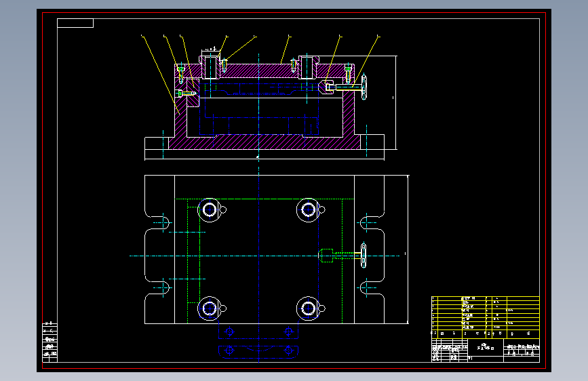Select the vertical green screw at top-left of the section
The height and width of the screenshot is (381, 588).
tap(181, 75)
